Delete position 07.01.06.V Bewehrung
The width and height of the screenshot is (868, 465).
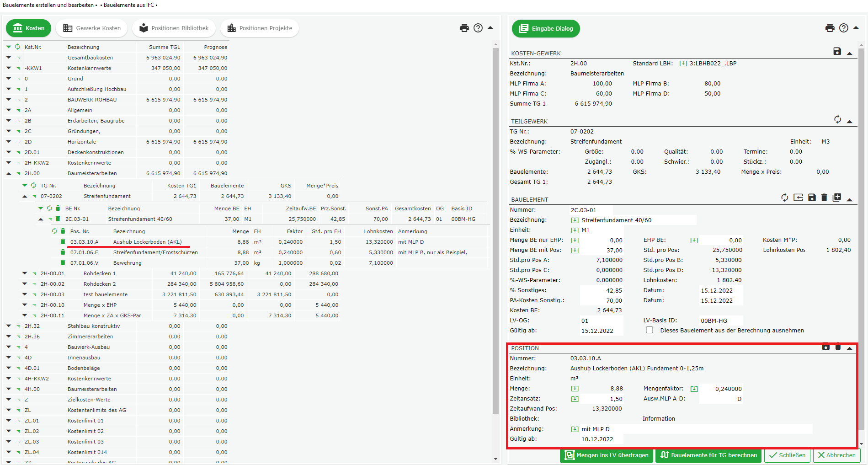[x=63, y=263]
